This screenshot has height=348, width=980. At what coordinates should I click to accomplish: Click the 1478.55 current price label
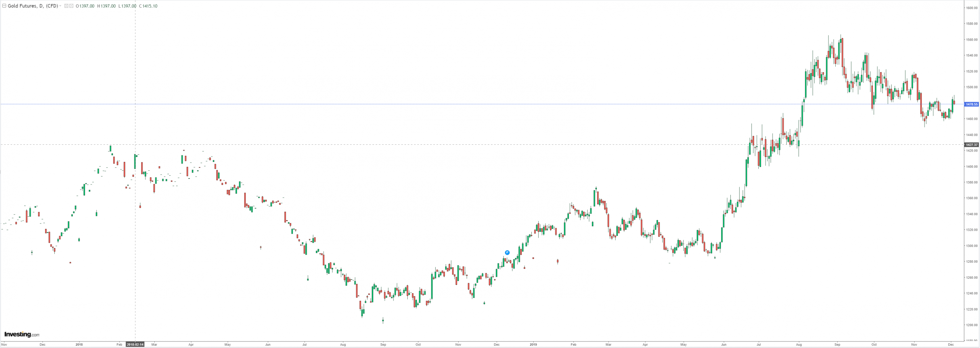click(972, 104)
